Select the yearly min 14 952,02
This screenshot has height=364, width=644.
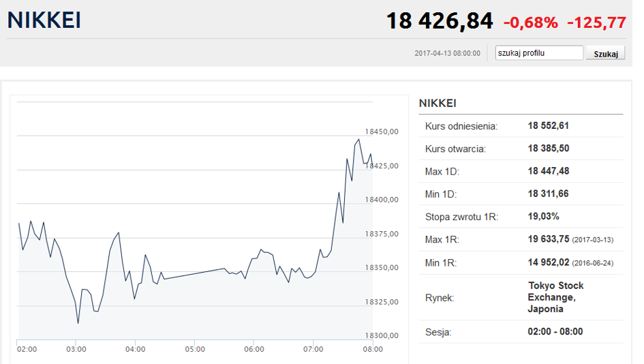tap(549, 262)
